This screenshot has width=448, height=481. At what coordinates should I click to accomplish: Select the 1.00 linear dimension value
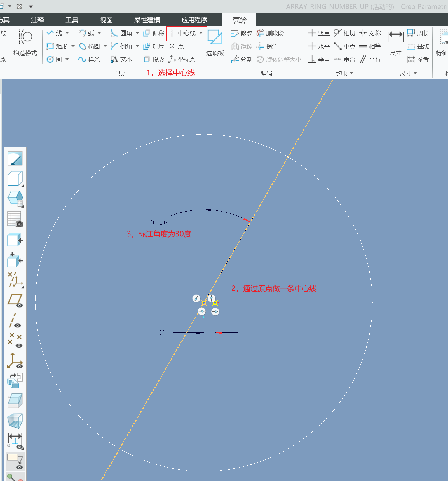158,333
